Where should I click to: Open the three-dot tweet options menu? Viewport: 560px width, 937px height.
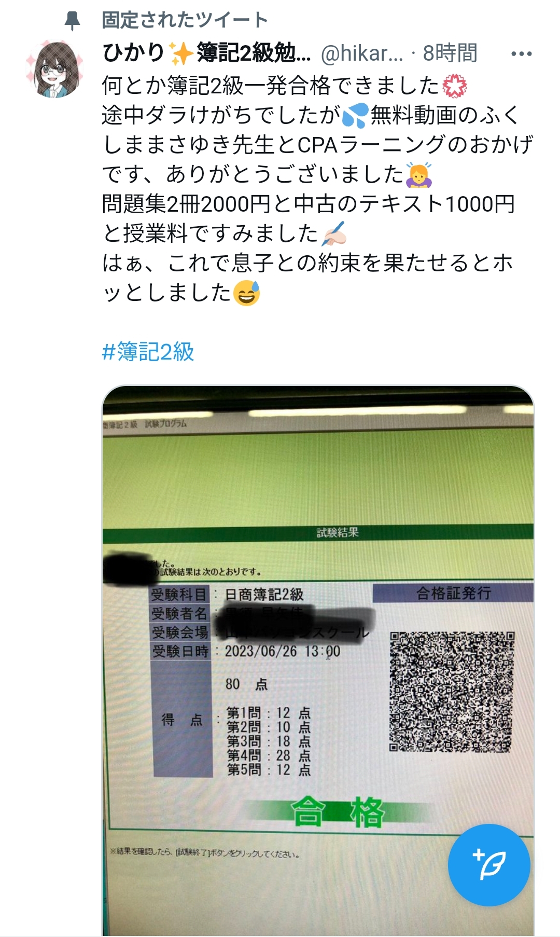pos(521,53)
